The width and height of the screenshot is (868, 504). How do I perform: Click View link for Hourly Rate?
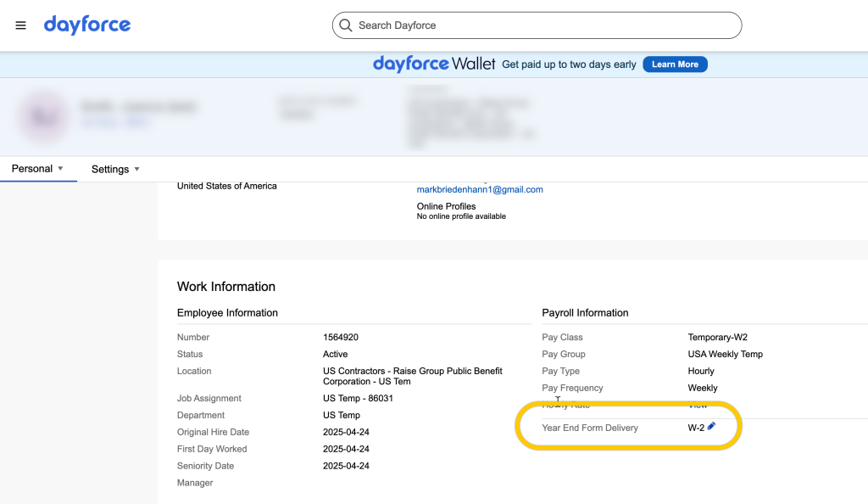[697, 406]
